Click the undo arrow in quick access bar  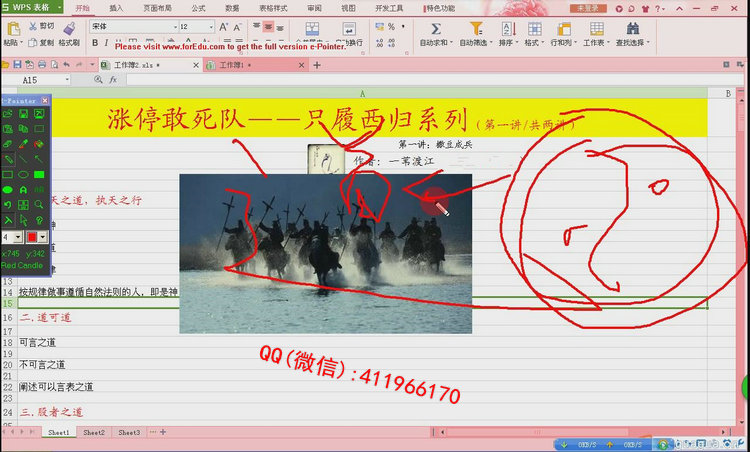click(66, 65)
